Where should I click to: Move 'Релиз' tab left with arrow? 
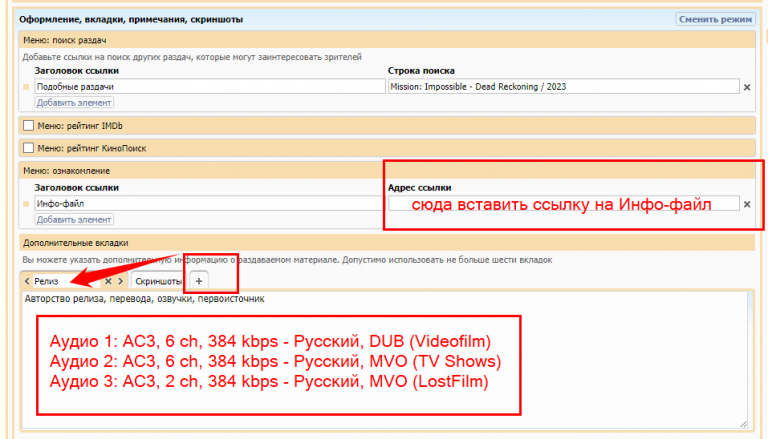[27, 281]
